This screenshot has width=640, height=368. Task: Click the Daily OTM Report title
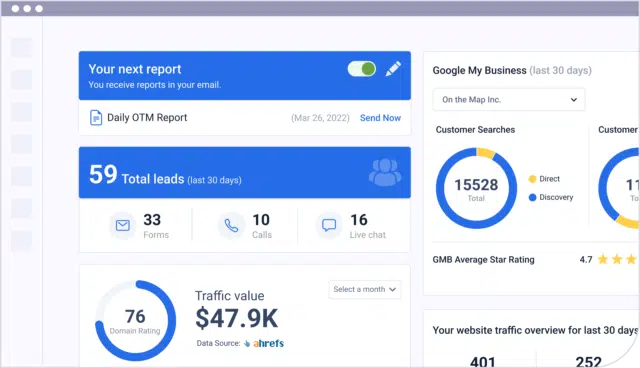[x=147, y=117]
